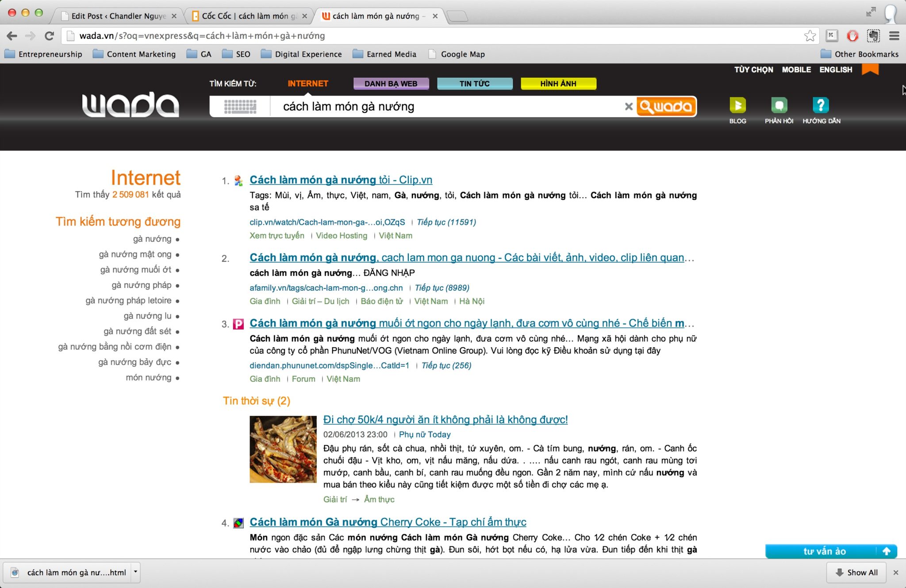
Task: Click the Evernote clipper extension icon
Action: [873, 36]
